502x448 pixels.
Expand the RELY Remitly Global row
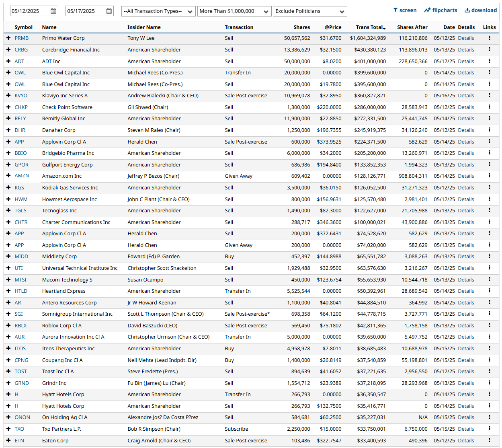(8, 119)
